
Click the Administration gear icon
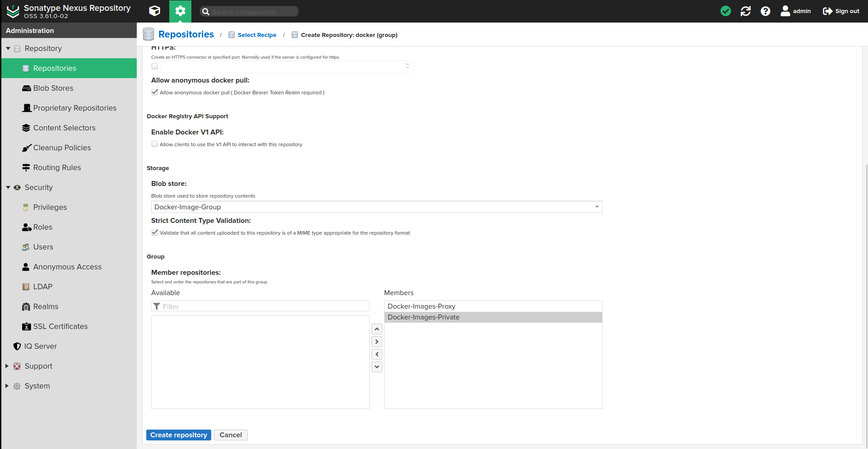180,11
